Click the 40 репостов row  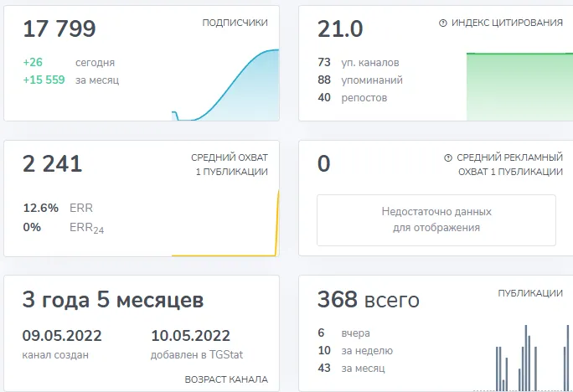tap(353, 97)
